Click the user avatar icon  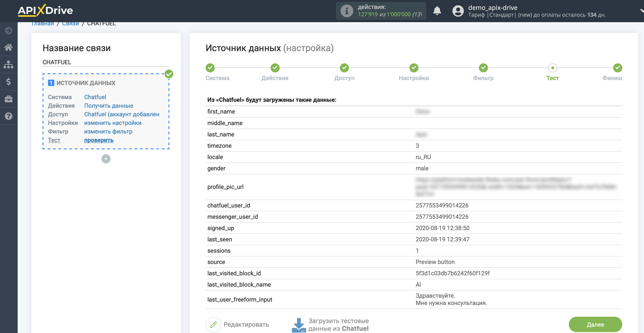pyautogui.click(x=458, y=11)
